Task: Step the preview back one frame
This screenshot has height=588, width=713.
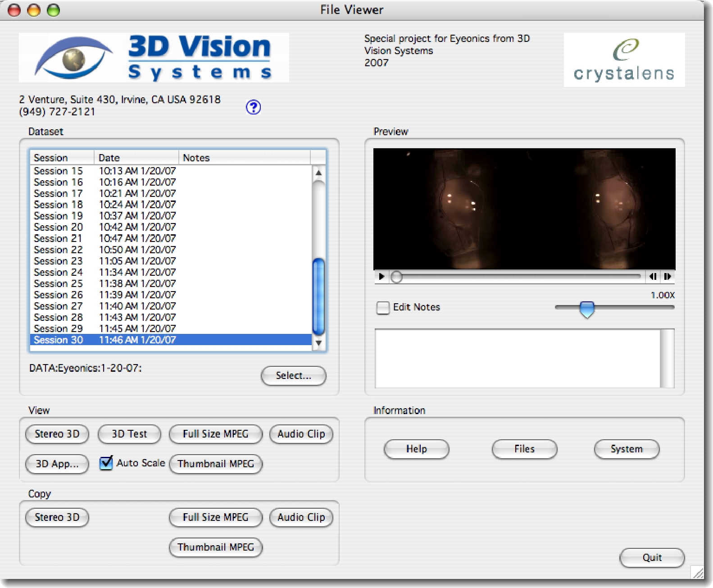Action: tap(652, 277)
